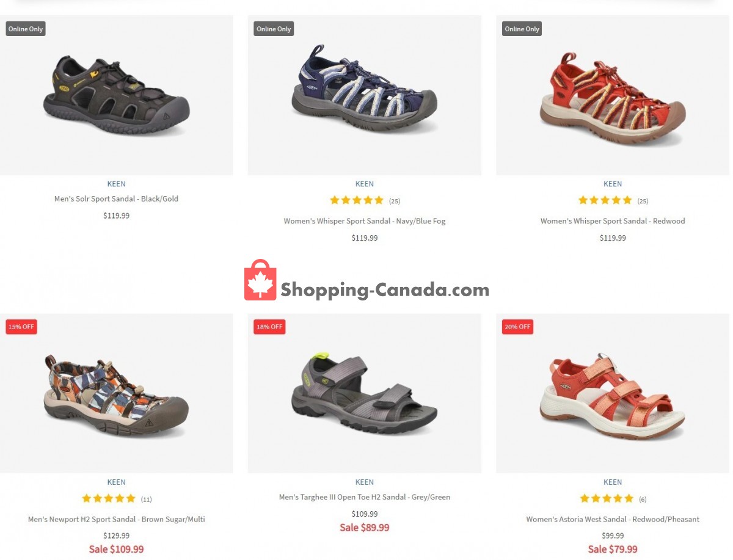733x560 pixels.
Task: Click KEEN brand link above Targhee III sandal
Action: (365, 482)
